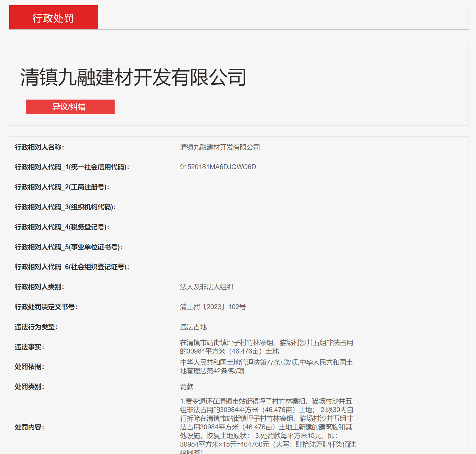Click the 处罚类别 label
This screenshot has width=476, height=454.
point(30,387)
